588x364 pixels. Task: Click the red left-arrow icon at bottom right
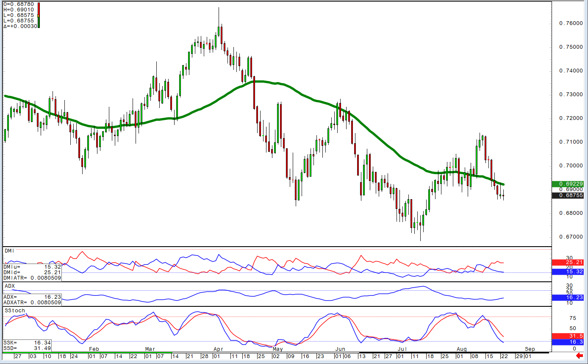point(580,356)
